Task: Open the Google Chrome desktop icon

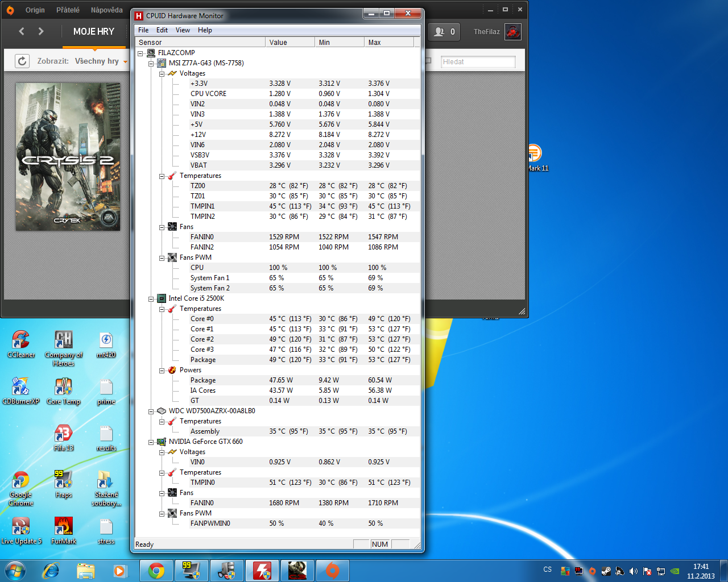Action: [21, 488]
